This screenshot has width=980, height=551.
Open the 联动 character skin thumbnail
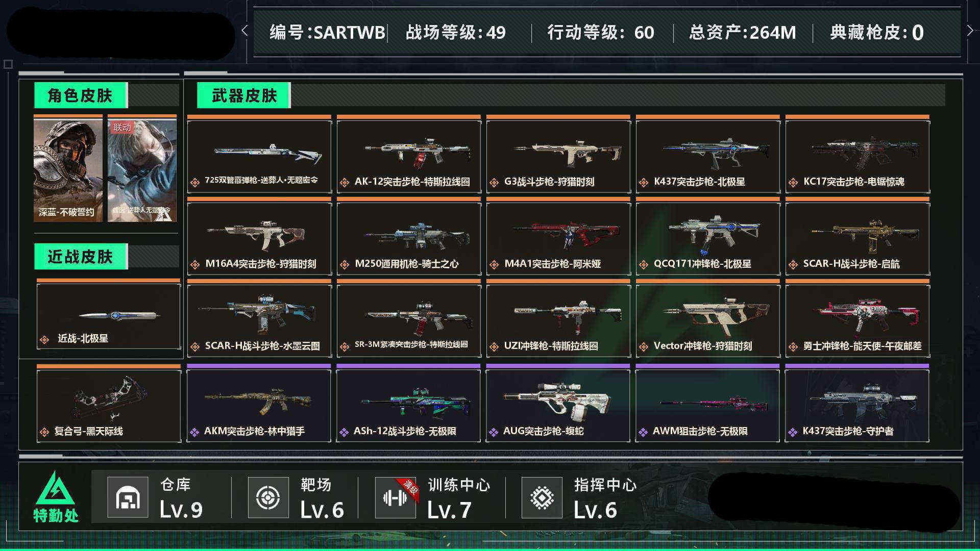[x=142, y=169]
